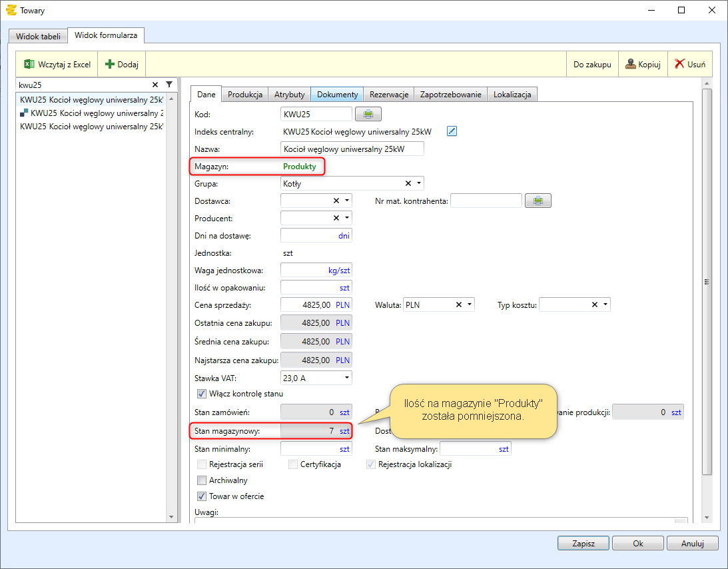
Task: Click printer icon next to Nr mat. kontrahenta
Action: click(538, 201)
